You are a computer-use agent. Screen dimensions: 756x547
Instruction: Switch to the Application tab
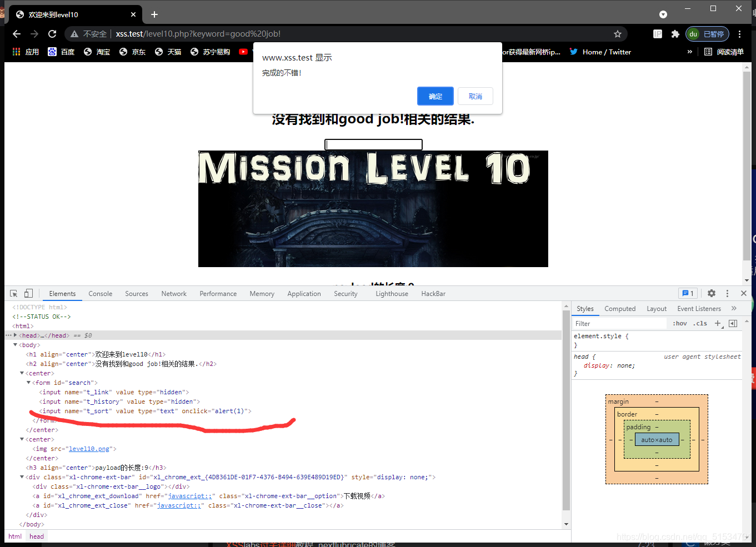click(x=304, y=294)
